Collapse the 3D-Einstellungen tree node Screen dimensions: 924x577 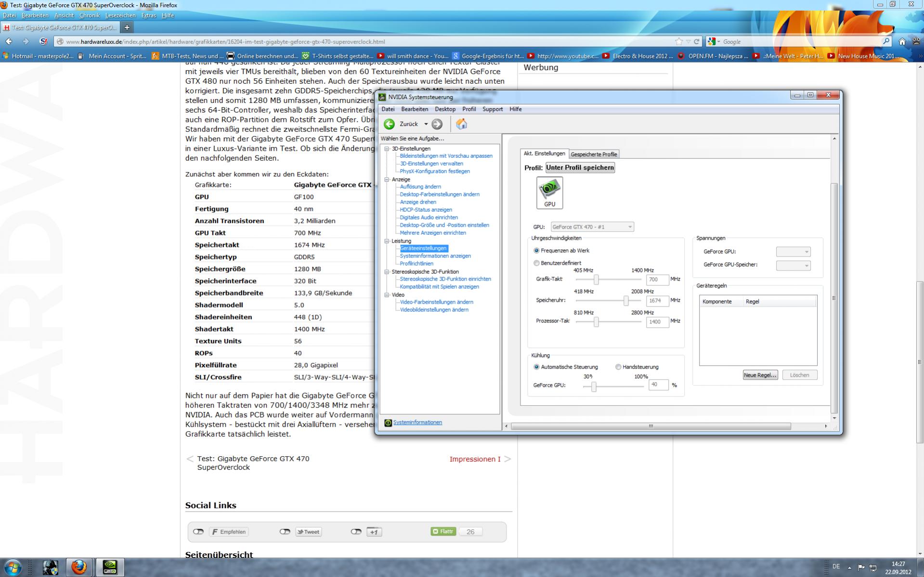click(x=387, y=149)
